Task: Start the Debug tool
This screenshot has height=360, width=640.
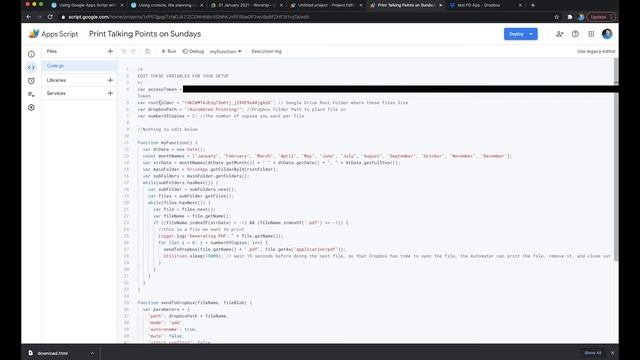Action: coord(193,51)
